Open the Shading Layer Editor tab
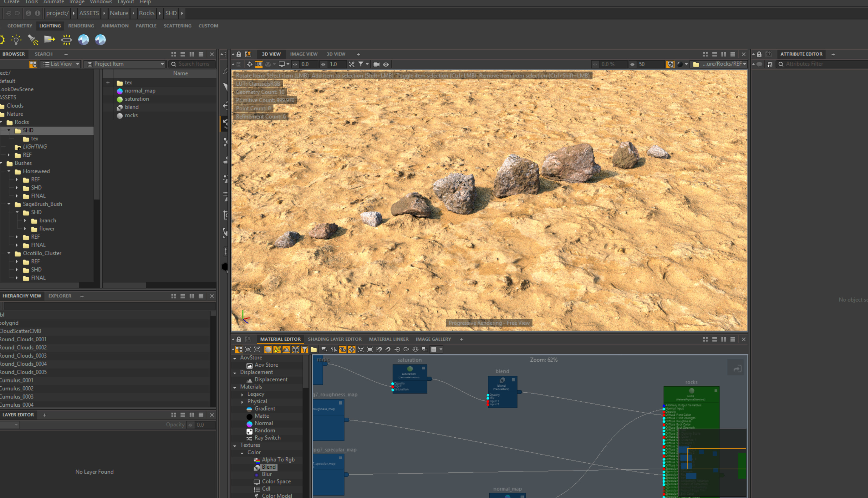The image size is (868, 498). (335, 339)
